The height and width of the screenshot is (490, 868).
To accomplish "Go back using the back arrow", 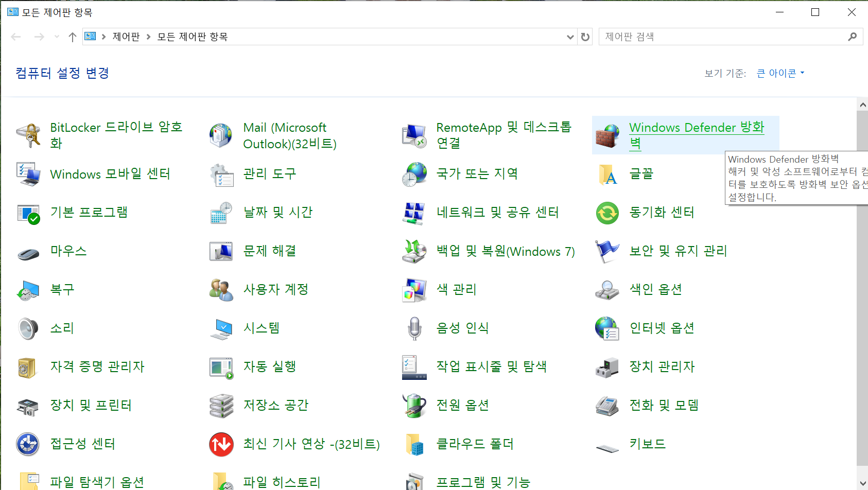I will [x=16, y=37].
